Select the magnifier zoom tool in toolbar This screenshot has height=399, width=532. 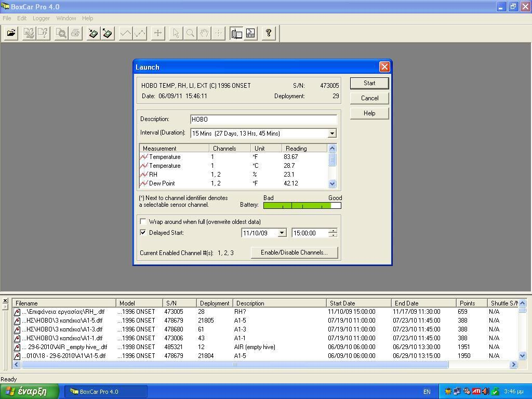(x=190, y=33)
